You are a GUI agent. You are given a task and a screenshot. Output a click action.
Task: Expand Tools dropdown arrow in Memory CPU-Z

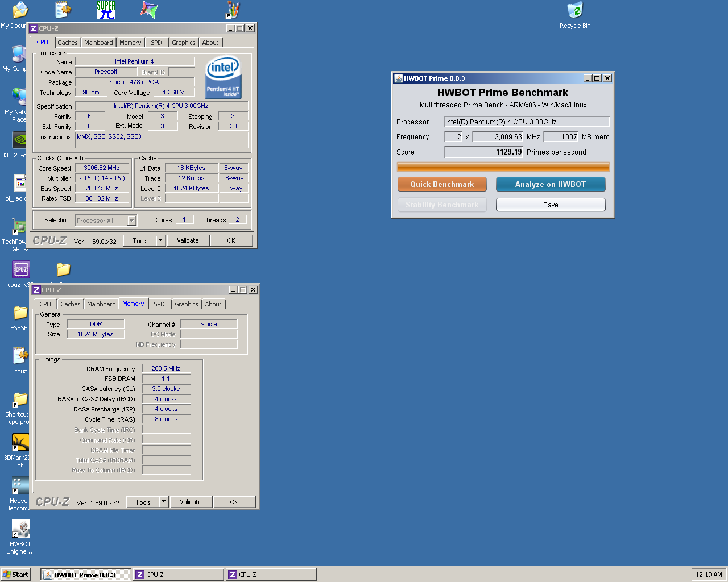point(163,502)
